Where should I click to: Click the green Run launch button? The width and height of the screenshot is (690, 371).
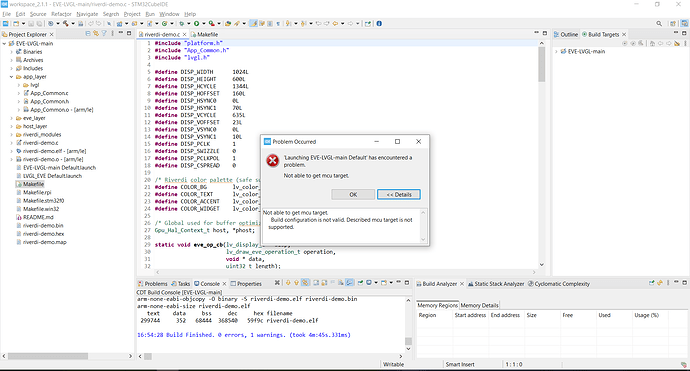(196, 23)
